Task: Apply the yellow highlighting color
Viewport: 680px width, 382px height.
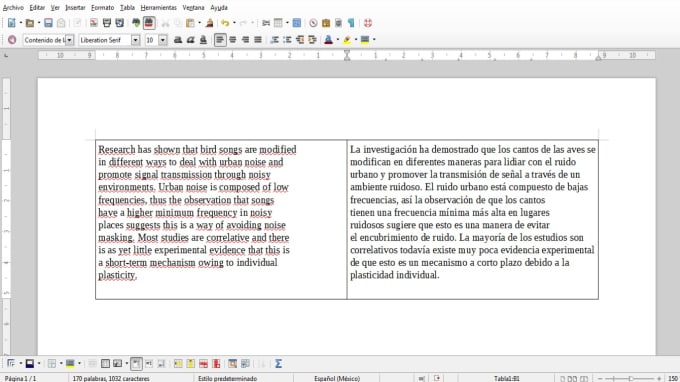Action: point(347,40)
